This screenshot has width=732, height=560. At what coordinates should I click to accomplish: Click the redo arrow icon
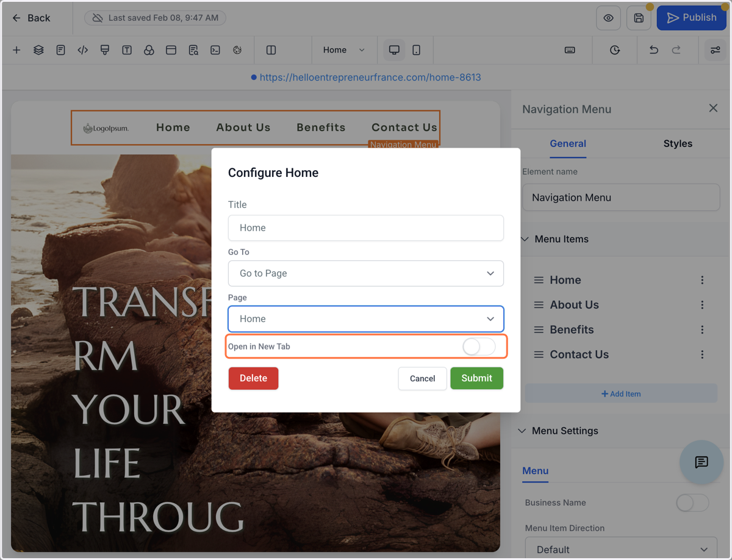pyautogui.click(x=676, y=50)
